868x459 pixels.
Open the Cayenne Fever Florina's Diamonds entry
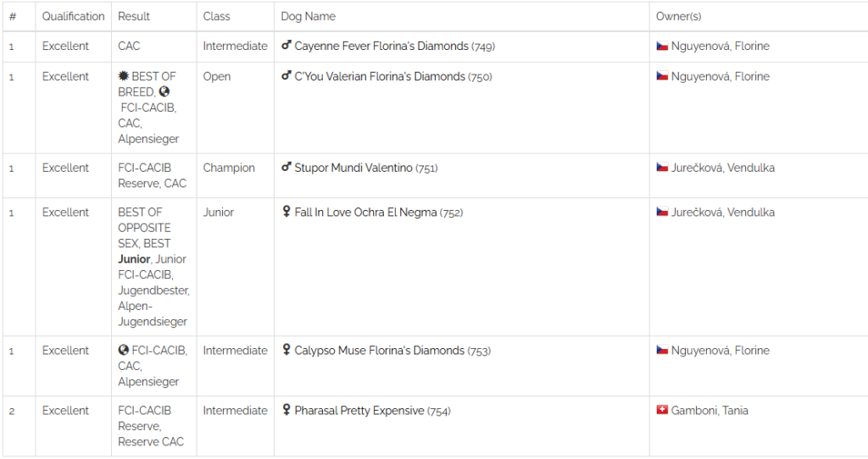pos(381,46)
